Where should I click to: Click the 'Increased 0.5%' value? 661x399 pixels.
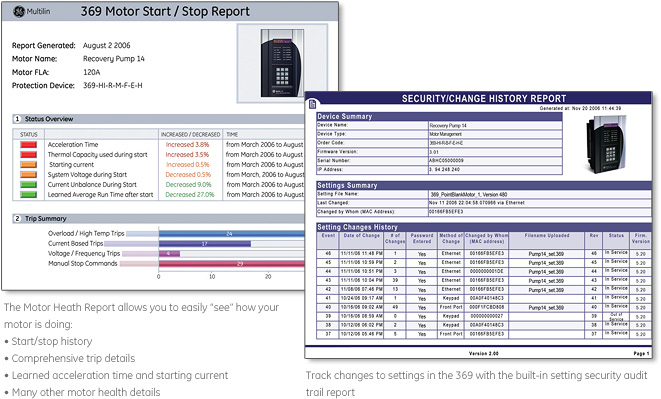[x=187, y=164]
